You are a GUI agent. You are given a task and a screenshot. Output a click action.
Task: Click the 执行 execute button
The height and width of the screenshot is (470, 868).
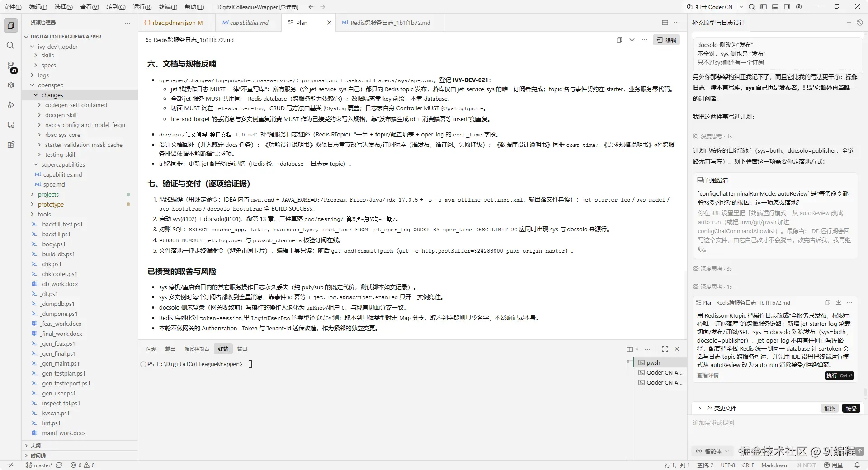839,376
